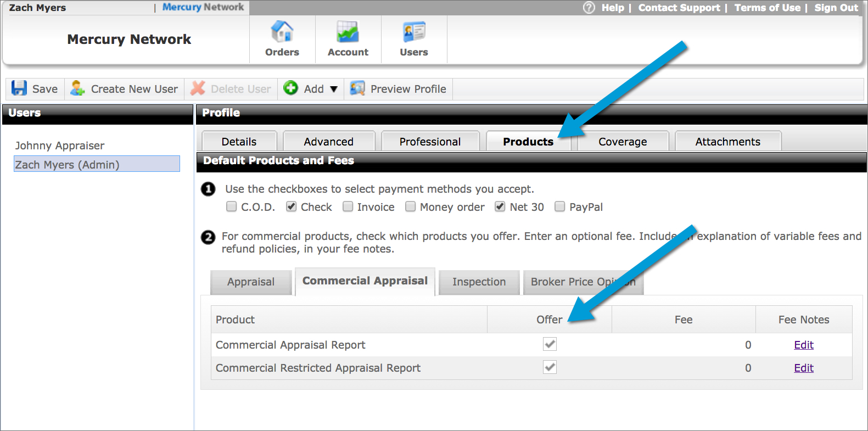Image resolution: width=868 pixels, height=431 pixels.
Task: Uncheck the Check payment checkbox
Action: [x=292, y=206]
